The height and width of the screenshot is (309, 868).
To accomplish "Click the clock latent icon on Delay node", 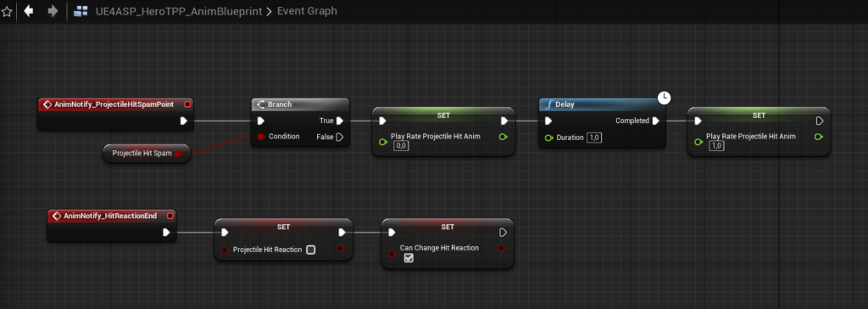I will pos(664,98).
